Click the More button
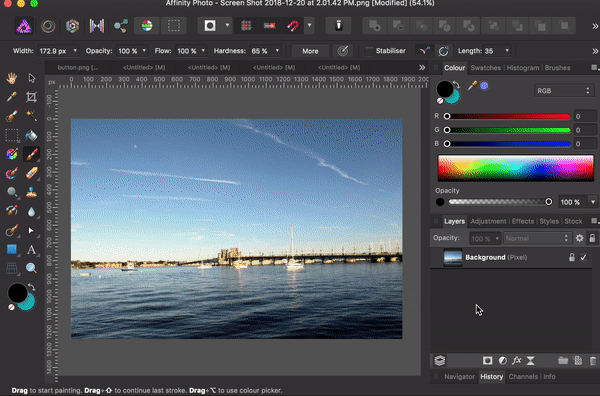 pyautogui.click(x=310, y=51)
